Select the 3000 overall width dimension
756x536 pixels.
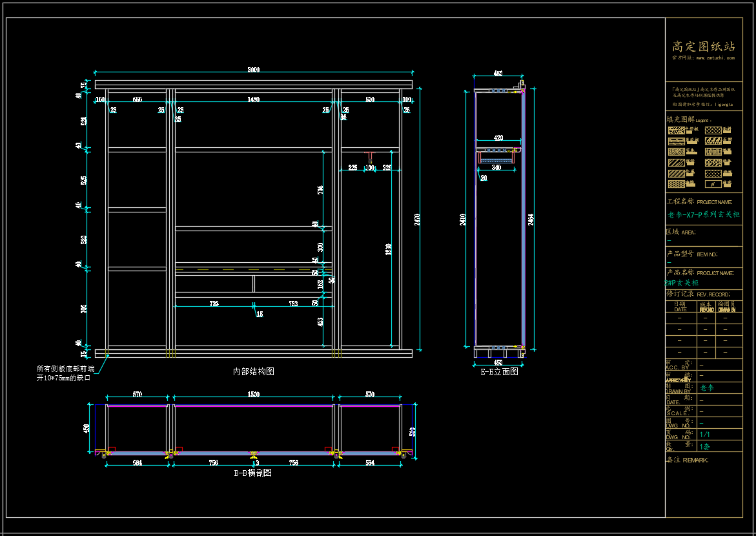(x=254, y=70)
